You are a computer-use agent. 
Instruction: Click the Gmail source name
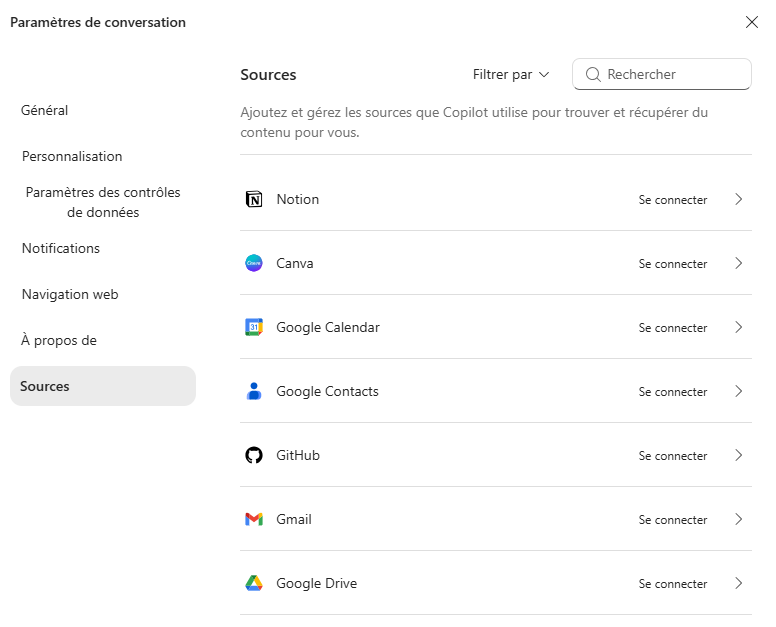pyautogui.click(x=294, y=519)
